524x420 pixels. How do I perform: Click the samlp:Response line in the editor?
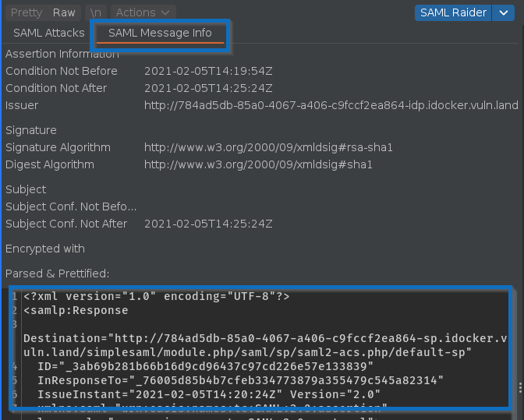(76, 310)
